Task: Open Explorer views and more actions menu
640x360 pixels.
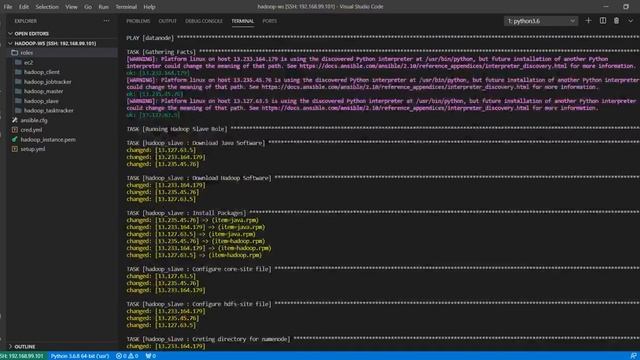Action: click(107, 21)
